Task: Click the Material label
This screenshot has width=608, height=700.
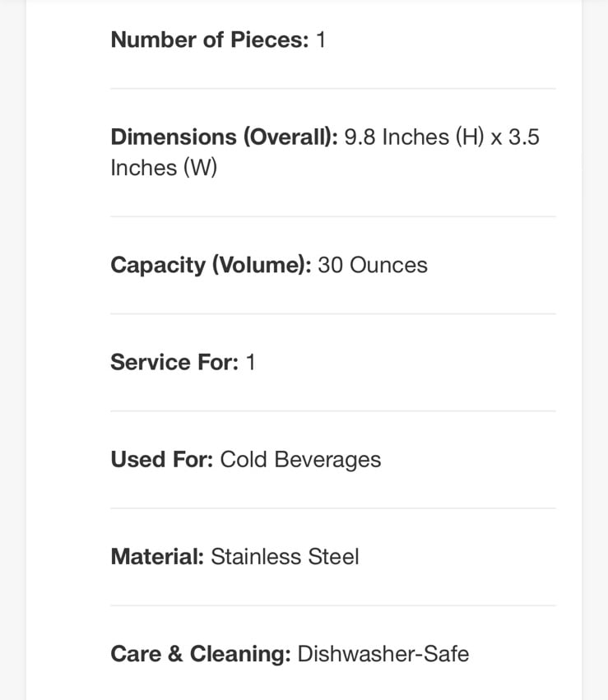Action: (x=157, y=557)
